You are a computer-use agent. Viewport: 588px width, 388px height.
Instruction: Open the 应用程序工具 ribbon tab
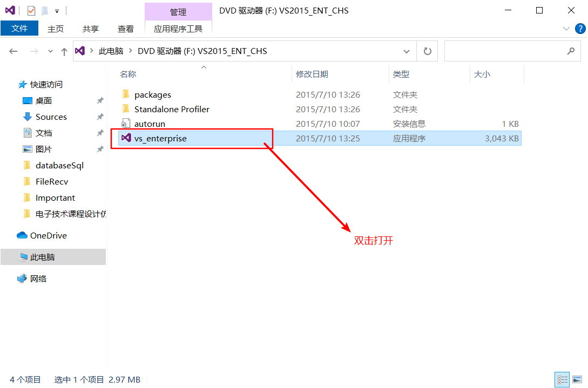click(x=178, y=29)
